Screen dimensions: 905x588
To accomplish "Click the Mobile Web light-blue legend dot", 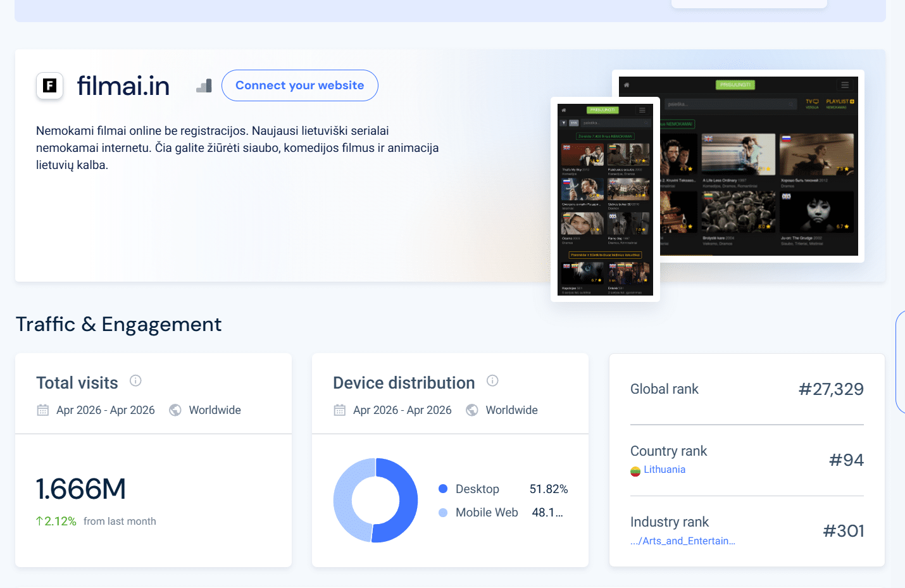I will [x=443, y=513].
